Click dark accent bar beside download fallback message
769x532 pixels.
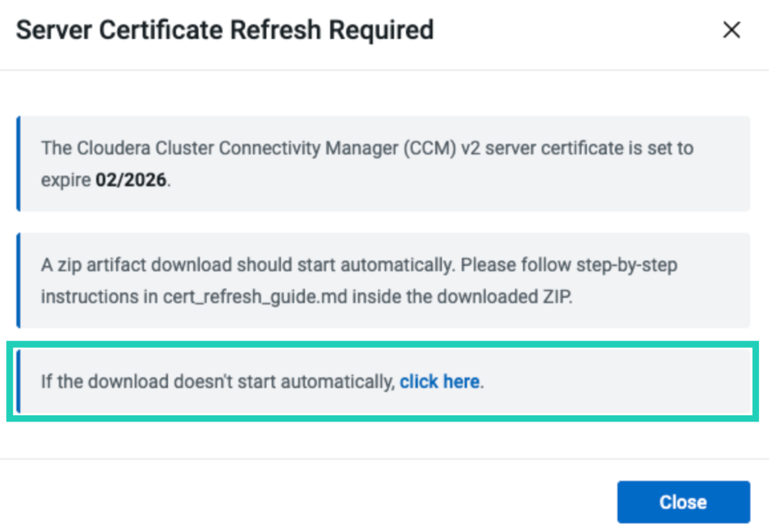[x=18, y=382]
